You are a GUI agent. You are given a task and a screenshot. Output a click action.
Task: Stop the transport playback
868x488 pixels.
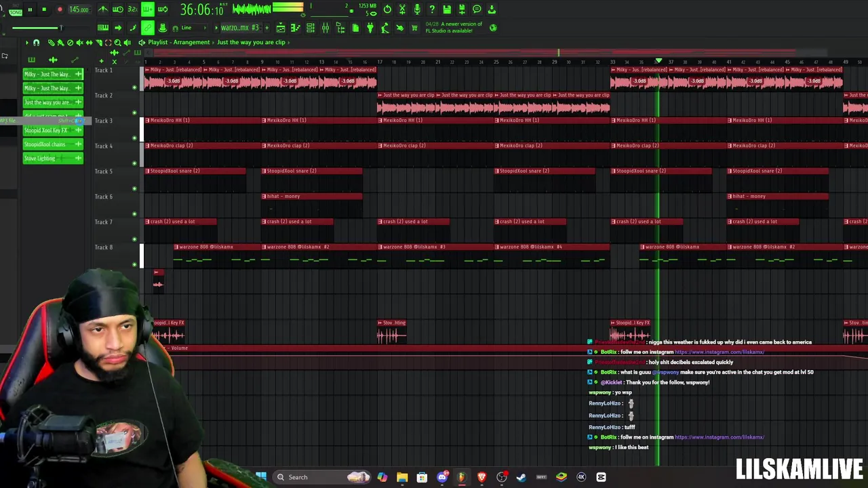click(x=44, y=9)
